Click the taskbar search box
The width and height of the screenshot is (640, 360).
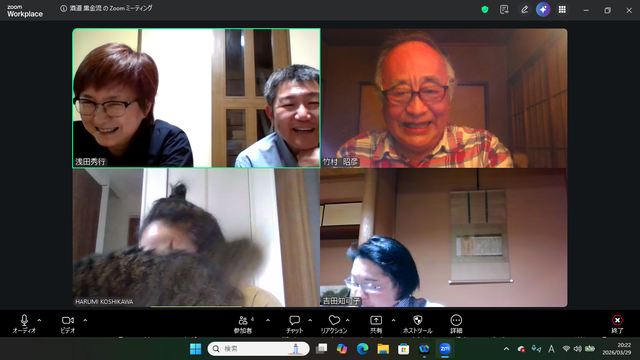click(x=258, y=349)
